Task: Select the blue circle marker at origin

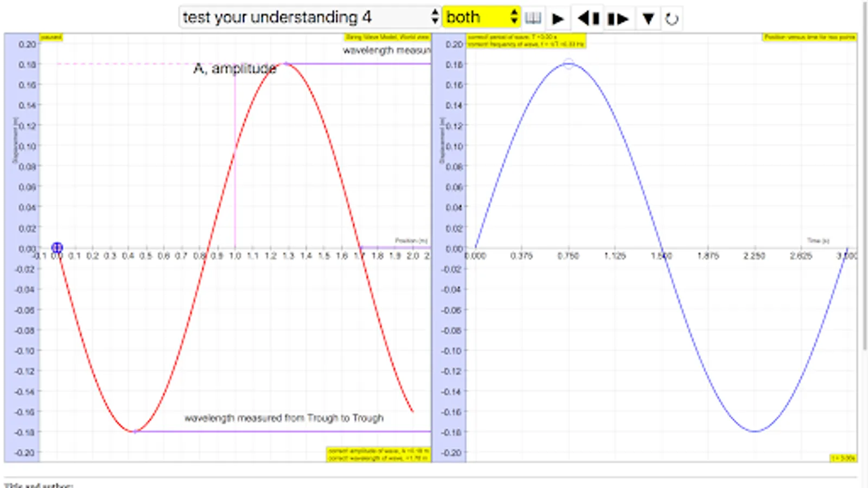Action: tap(57, 248)
